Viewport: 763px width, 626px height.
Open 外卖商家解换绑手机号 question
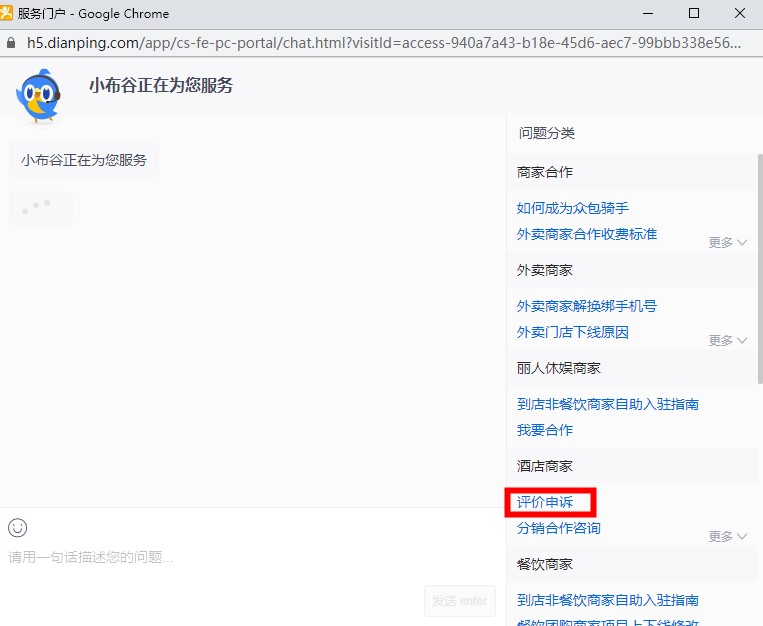point(586,306)
